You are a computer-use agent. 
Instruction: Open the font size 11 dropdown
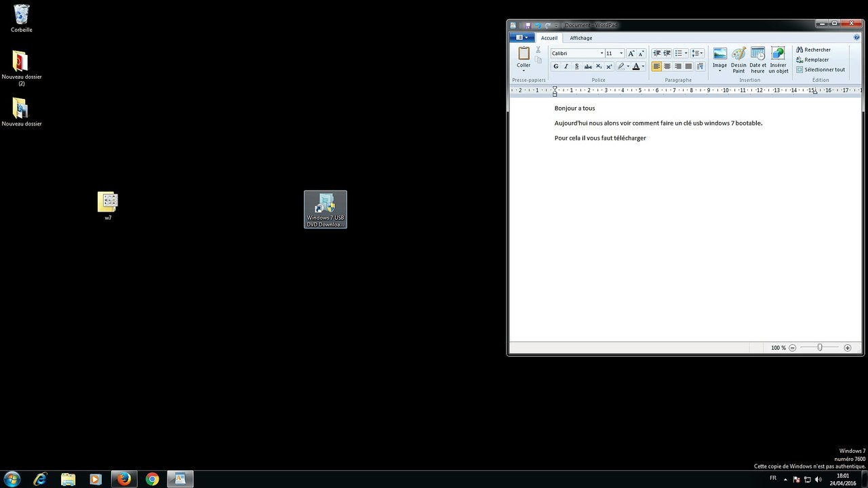tap(621, 53)
